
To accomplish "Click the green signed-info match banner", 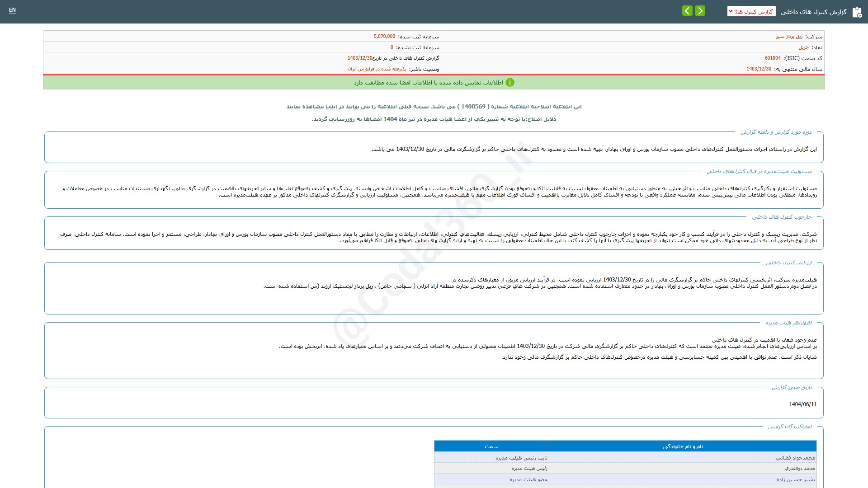I will (434, 83).
